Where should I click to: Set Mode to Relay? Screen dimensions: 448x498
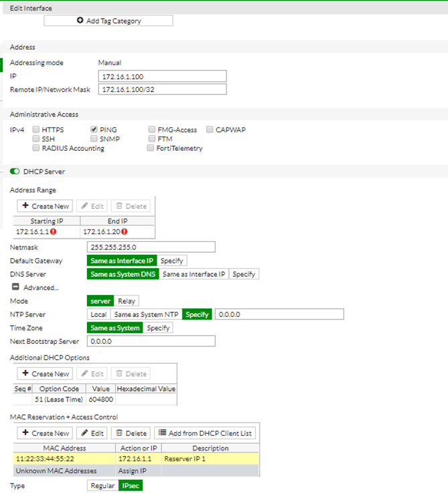127,301
